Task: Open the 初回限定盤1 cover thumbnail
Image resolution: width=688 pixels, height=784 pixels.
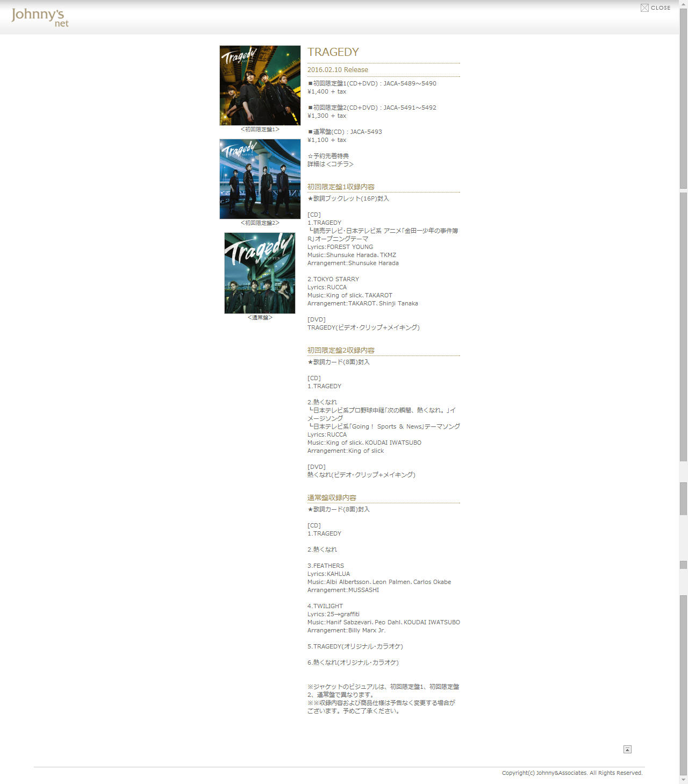Action: [x=260, y=85]
